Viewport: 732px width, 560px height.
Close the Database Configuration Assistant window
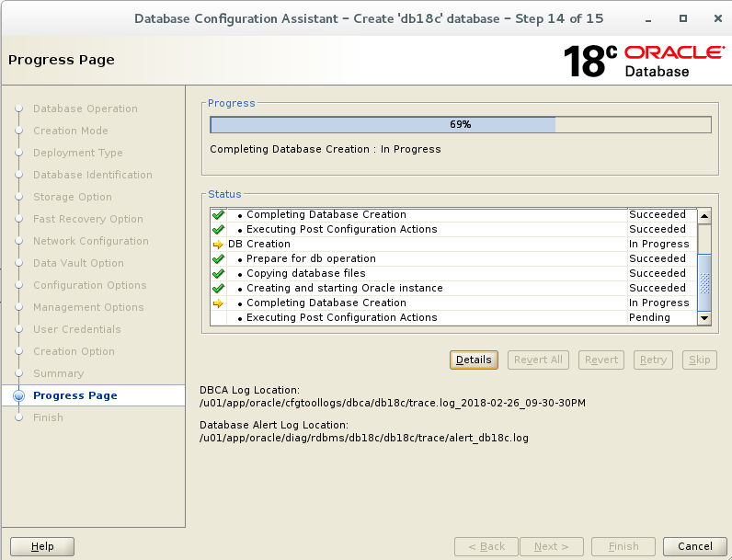718,18
